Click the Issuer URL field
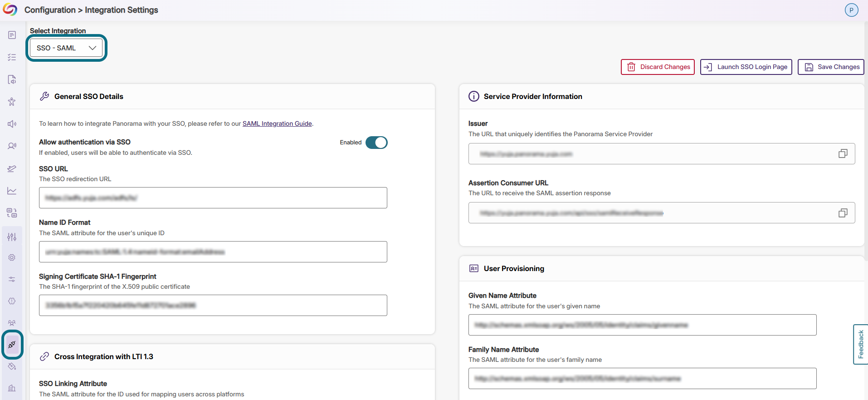868x400 pixels. pyautogui.click(x=662, y=154)
